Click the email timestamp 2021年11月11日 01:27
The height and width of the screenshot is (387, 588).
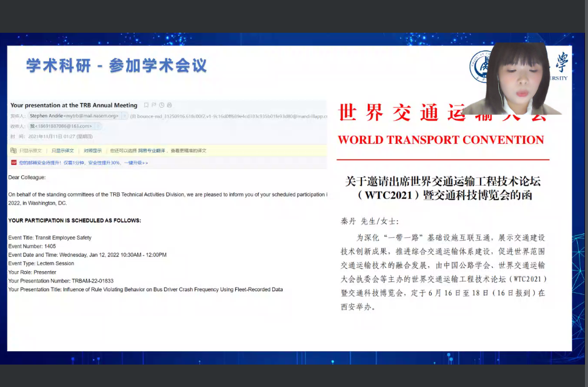click(x=61, y=136)
